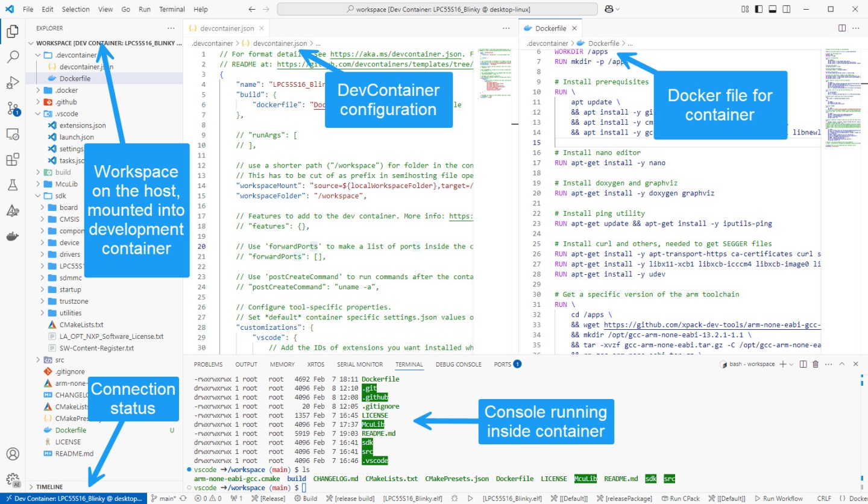The height and width of the screenshot is (504, 868).
Task: Click Dev Container remote status indicator
Action: [73, 499]
